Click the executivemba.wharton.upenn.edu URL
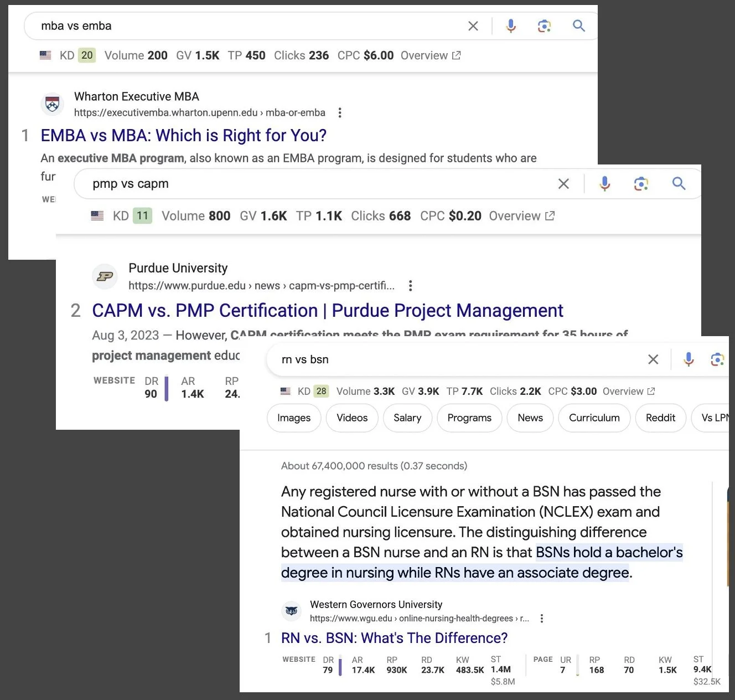The height and width of the screenshot is (700, 735). coord(200,113)
